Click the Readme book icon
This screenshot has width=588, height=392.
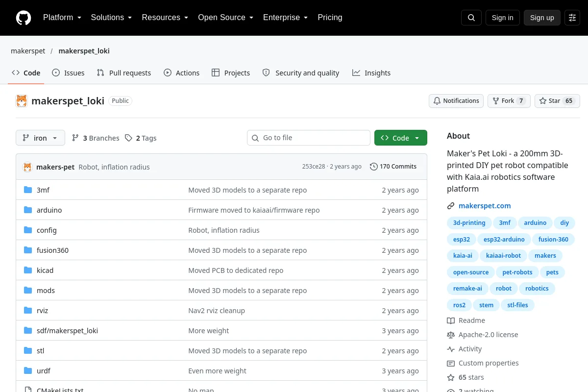pyautogui.click(x=451, y=320)
